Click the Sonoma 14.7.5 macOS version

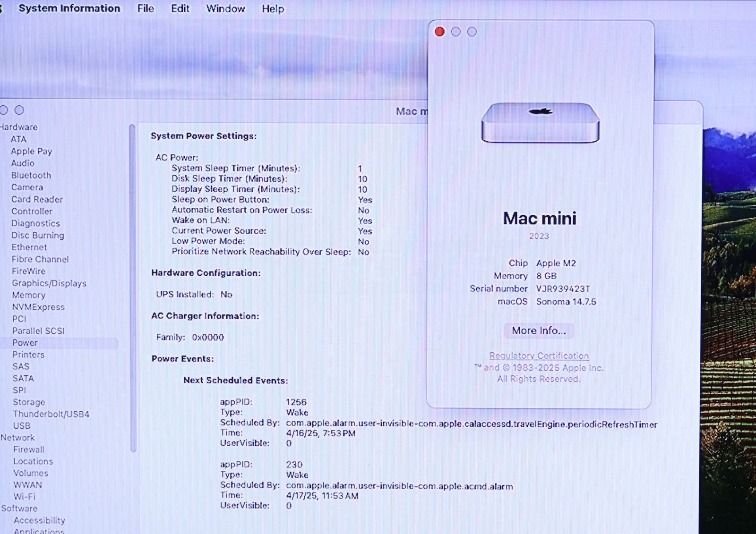[566, 301]
